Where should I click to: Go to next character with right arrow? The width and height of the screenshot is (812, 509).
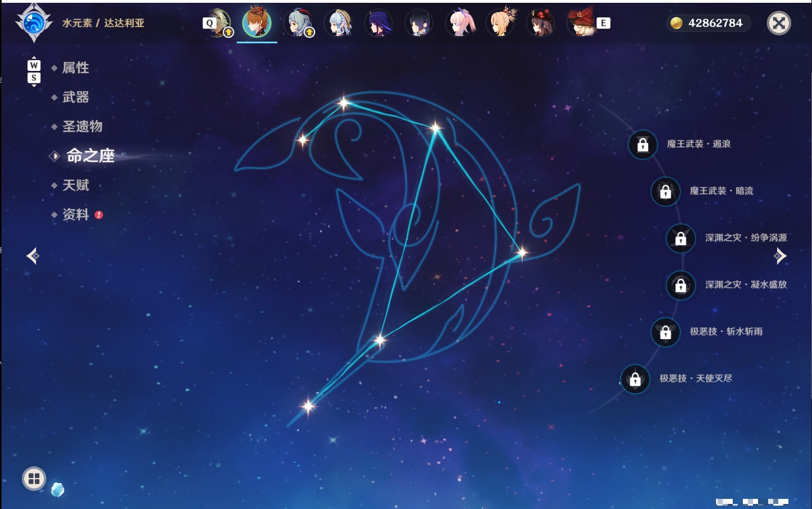coord(780,256)
